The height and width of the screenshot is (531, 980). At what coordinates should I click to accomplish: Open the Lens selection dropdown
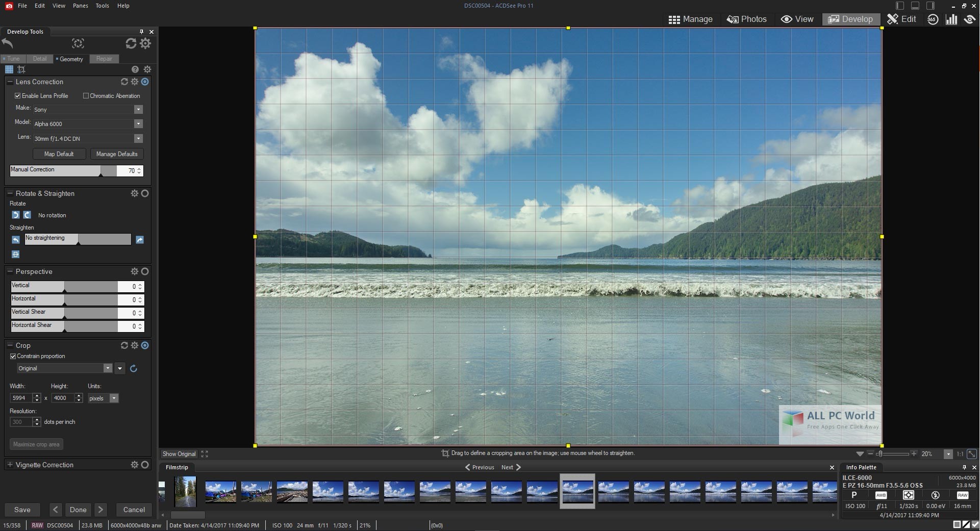tap(137, 138)
